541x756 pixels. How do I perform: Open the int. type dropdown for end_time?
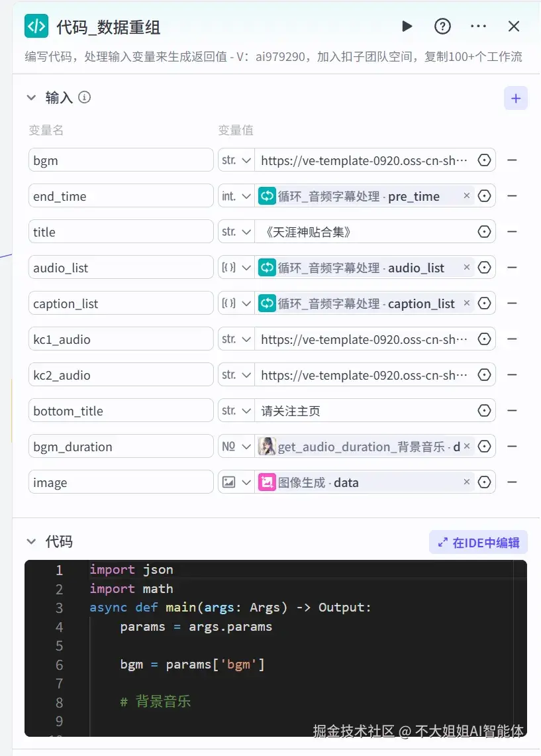pyautogui.click(x=236, y=195)
